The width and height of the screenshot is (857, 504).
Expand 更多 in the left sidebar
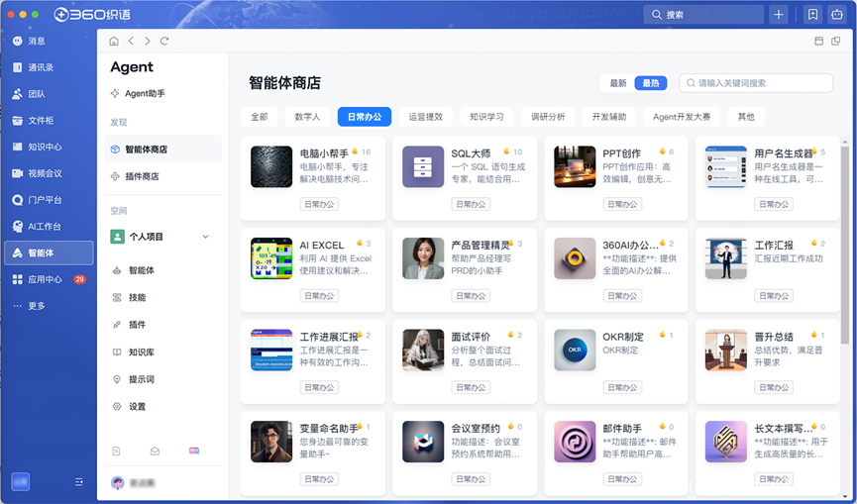click(36, 306)
